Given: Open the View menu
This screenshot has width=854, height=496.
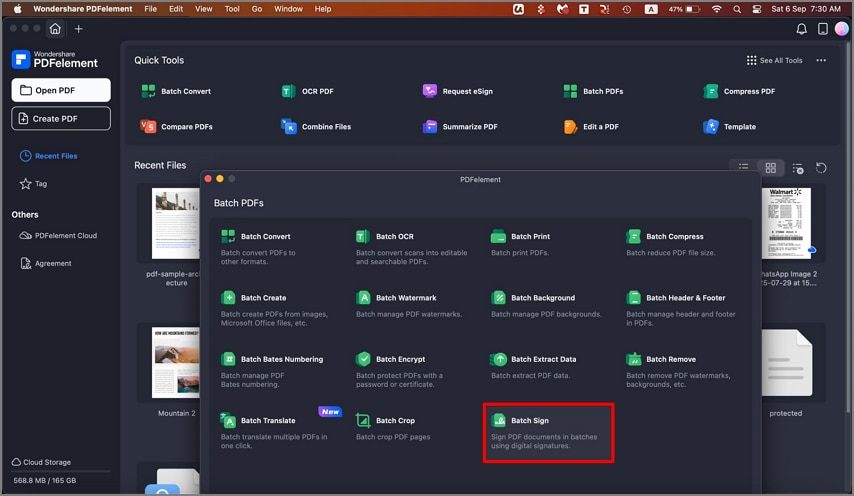Looking at the screenshot, I should pos(203,9).
